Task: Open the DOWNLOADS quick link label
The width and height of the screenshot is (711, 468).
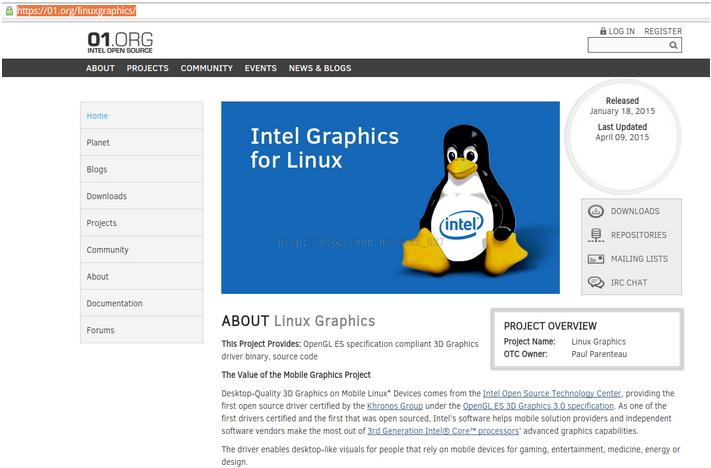Action: coord(635,211)
